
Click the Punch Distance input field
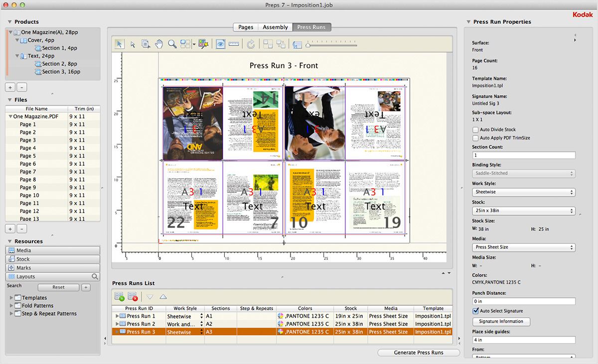pos(523,301)
